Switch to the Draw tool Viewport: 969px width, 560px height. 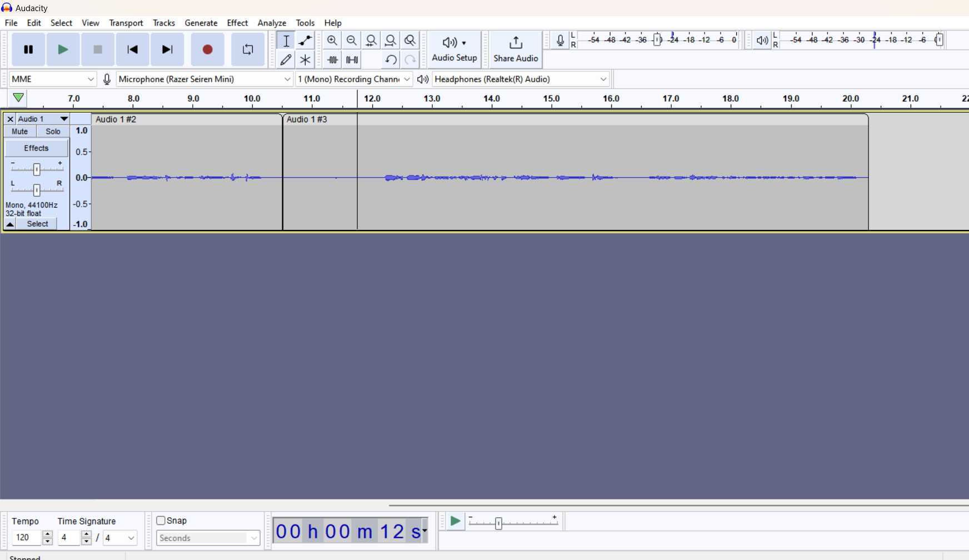coord(286,59)
